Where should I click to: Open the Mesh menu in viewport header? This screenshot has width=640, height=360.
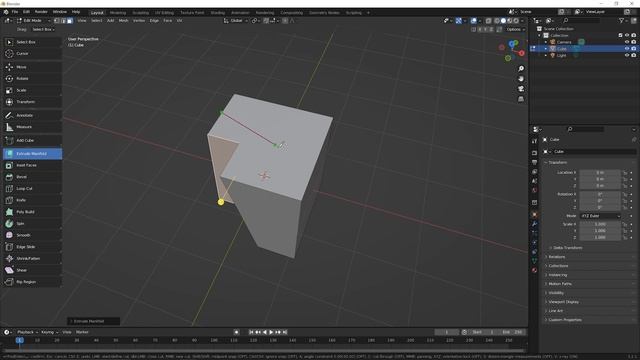coord(123,20)
